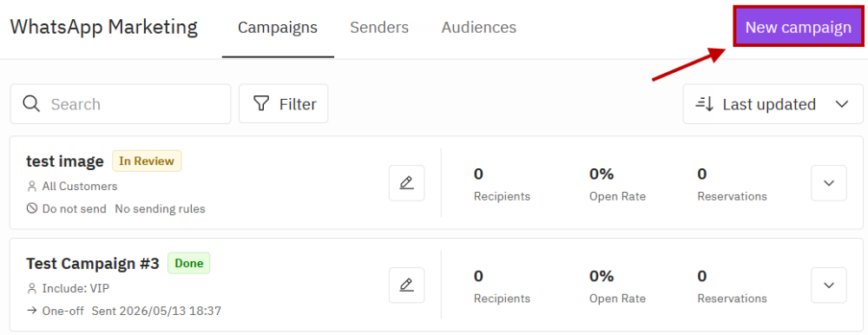The height and width of the screenshot is (335, 868).
Task: Edit the test image campaign with pencil icon
Action: tap(407, 183)
